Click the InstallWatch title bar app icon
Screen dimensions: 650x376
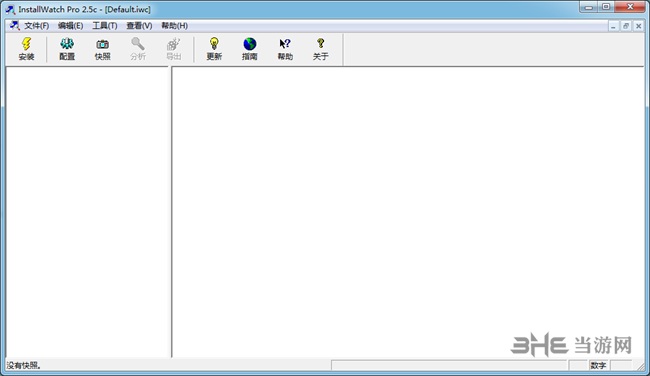(10, 9)
